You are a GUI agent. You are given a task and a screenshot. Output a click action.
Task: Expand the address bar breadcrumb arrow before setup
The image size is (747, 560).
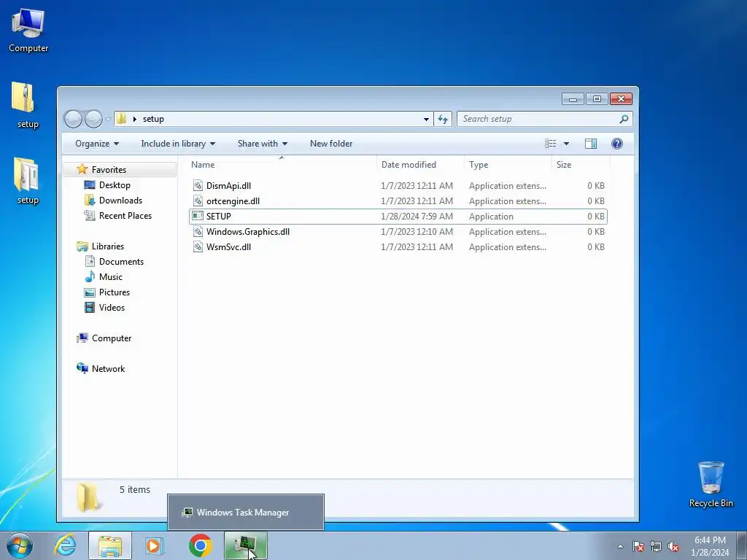[x=135, y=119]
